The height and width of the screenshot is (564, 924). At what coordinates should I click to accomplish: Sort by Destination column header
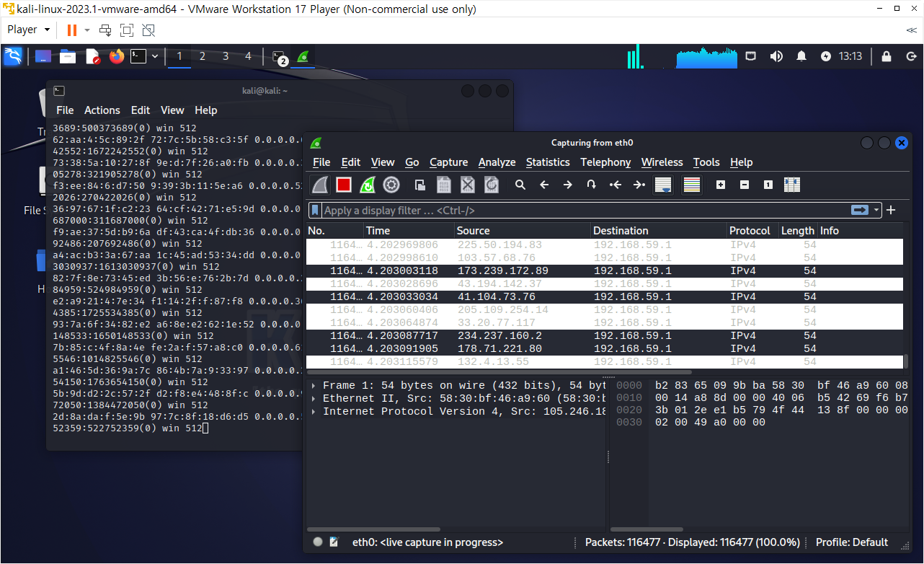click(658, 231)
